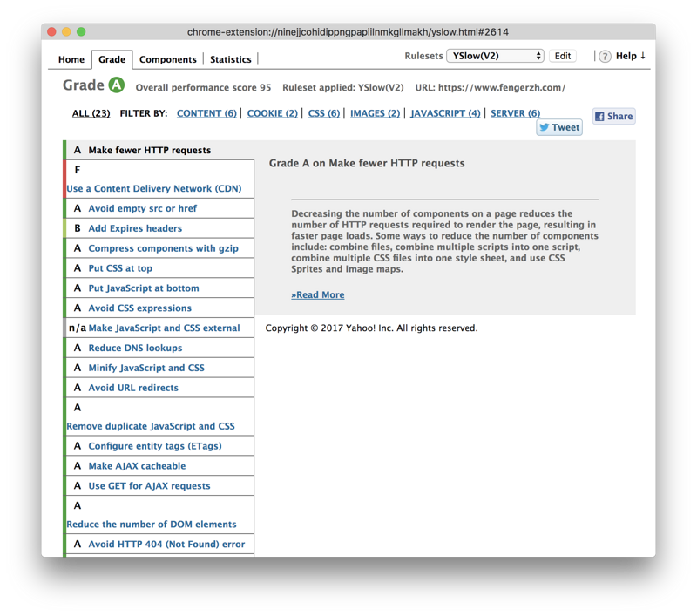The height and width of the screenshot is (616, 697).
Task: Show ALL (23) rules
Action: point(91,113)
